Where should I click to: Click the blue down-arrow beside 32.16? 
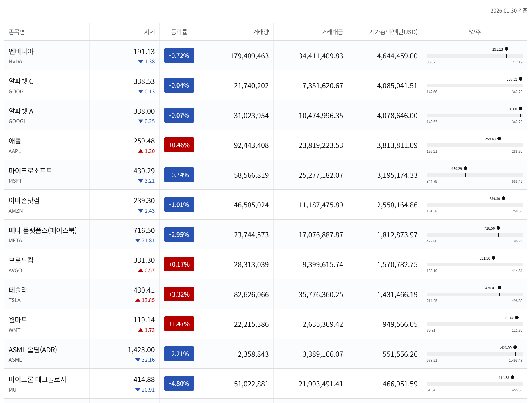(138, 360)
